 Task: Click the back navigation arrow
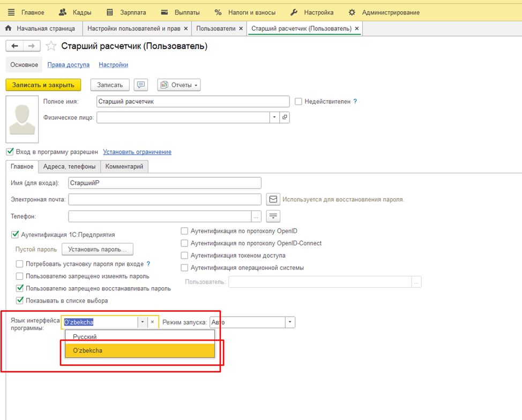(14, 46)
